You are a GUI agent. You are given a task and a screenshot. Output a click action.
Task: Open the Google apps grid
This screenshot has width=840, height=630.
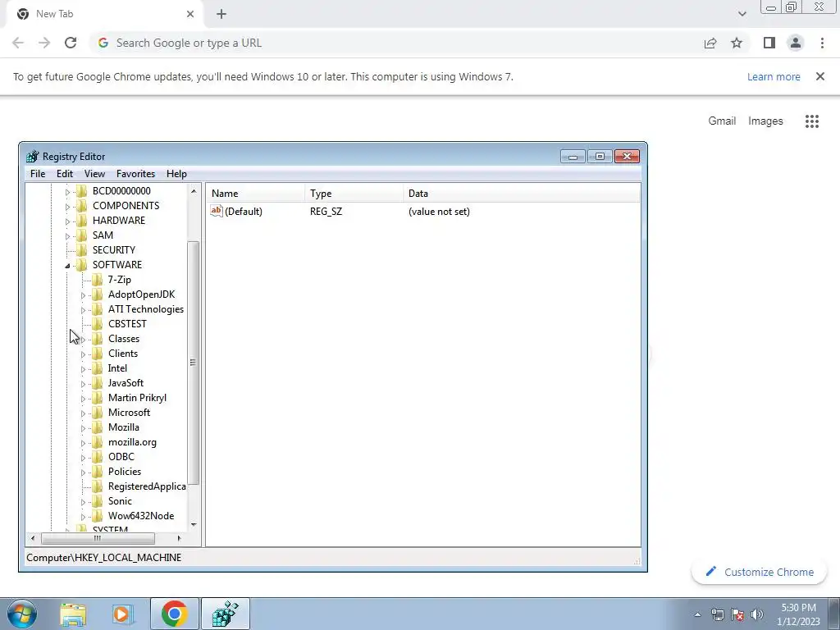[812, 121]
